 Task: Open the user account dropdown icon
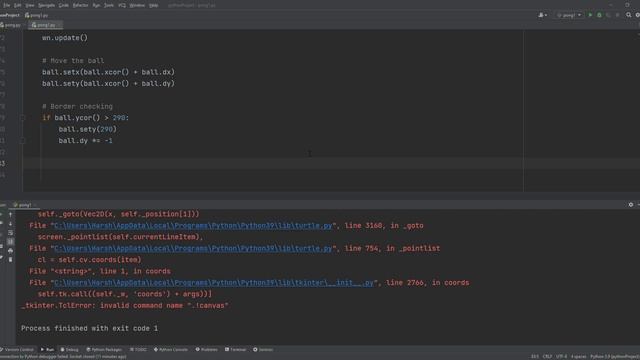point(542,15)
